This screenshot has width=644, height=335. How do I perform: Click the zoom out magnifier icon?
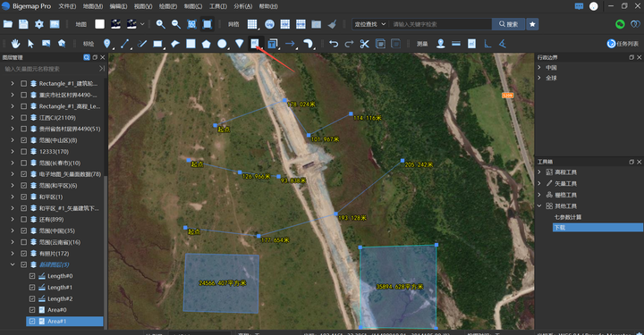(x=176, y=24)
